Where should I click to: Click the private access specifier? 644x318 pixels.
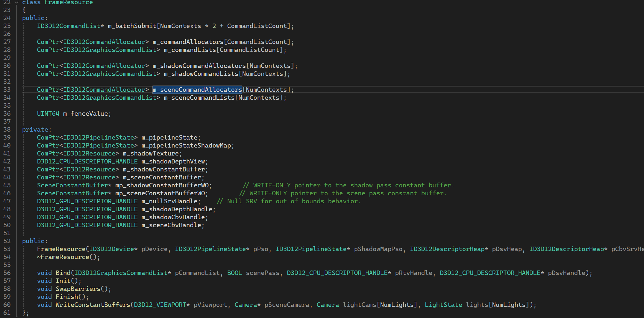[x=35, y=129]
